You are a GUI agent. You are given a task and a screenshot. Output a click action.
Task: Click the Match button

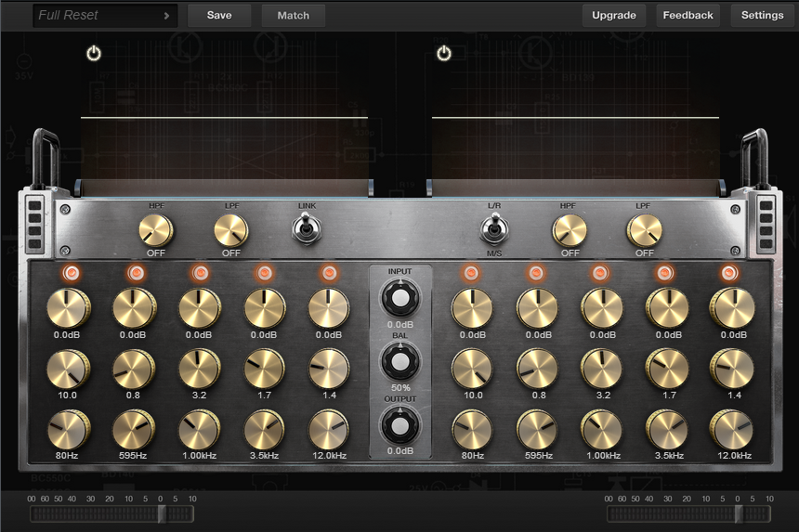(293, 15)
